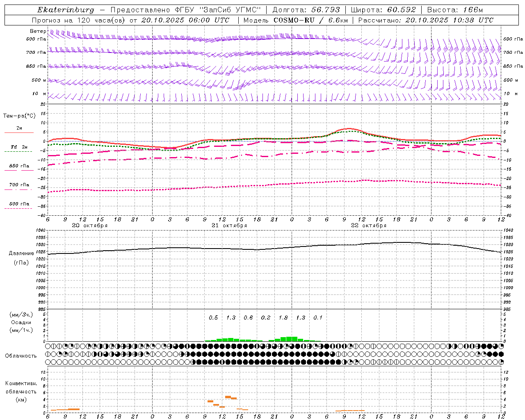
Task: Click the Рассчитано: 20.10.2025 10:38 UTC text
Action: [426, 20]
